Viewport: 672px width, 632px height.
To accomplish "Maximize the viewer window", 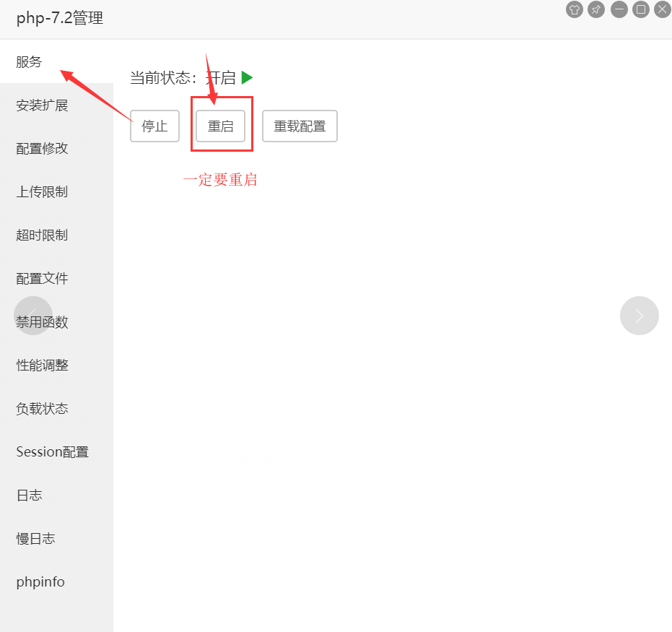I will 641,9.
